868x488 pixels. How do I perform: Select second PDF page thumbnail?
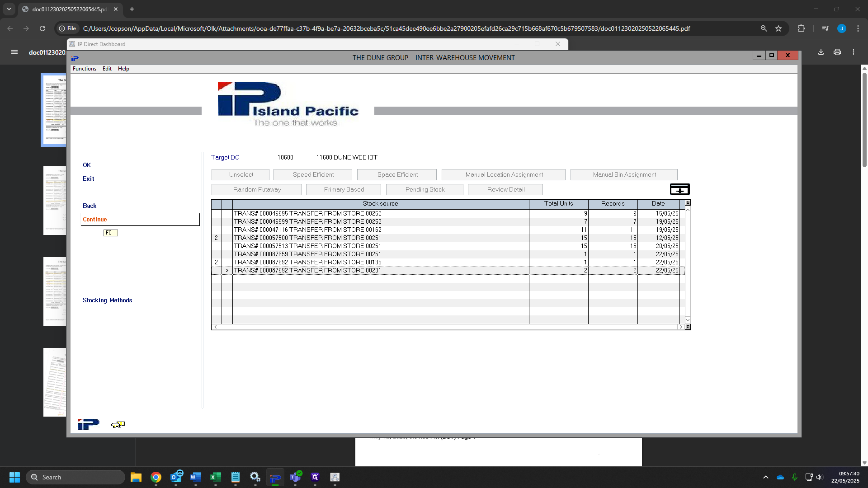(55, 201)
